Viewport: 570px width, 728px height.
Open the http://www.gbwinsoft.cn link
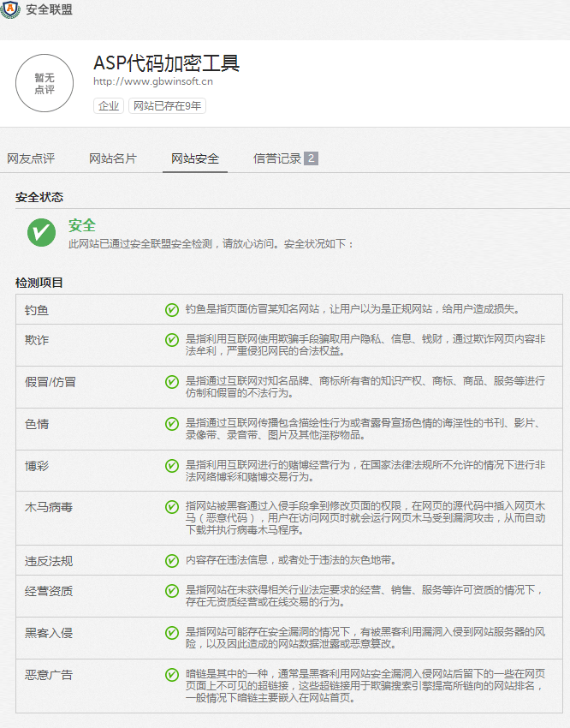(153, 81)
